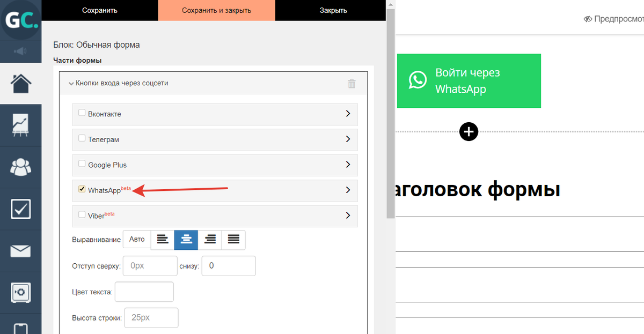Expand the Google Plus row arrow
Screen dimensions: 644x334
click(348, 165)
